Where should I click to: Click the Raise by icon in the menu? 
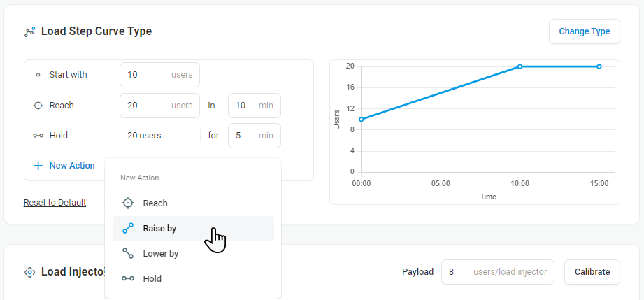point(128,229)
